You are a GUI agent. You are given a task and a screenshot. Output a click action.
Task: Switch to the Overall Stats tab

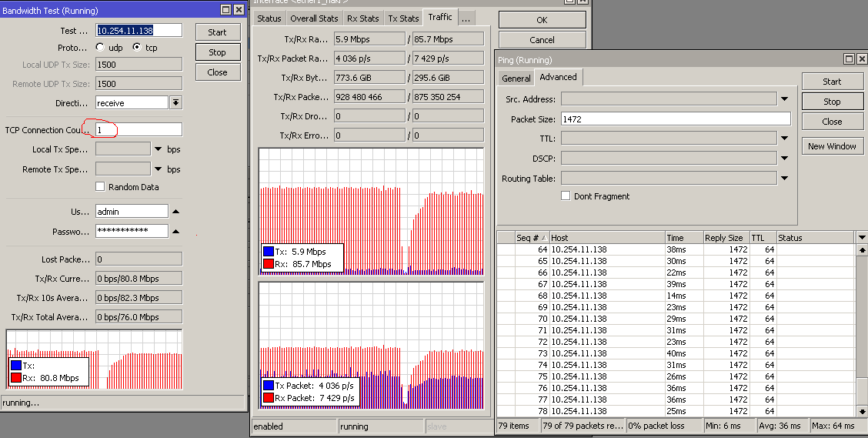point(314,18)
